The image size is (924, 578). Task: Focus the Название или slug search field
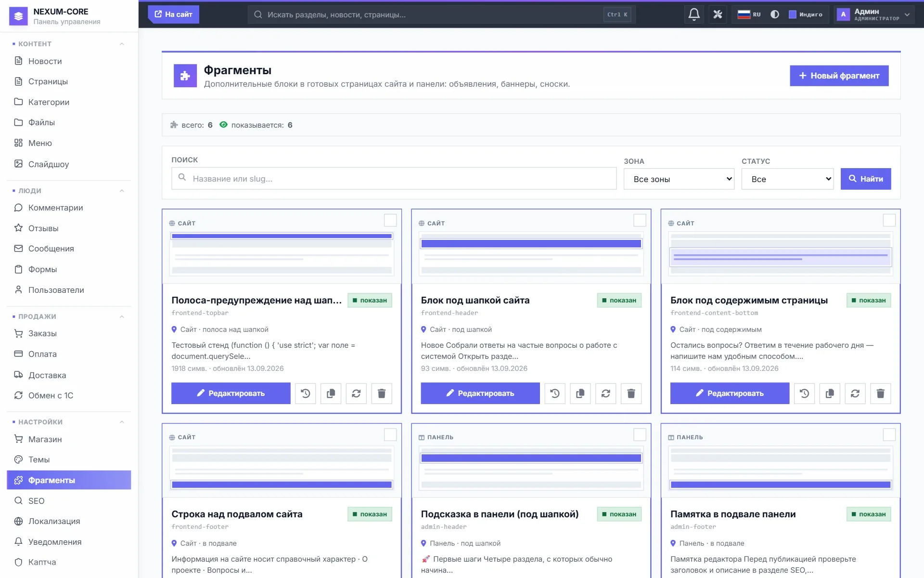[x=394, y=179]
